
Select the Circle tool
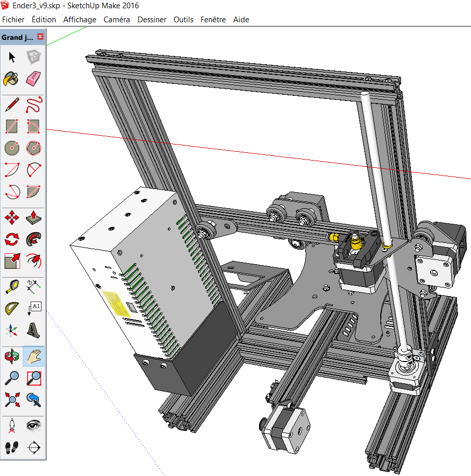(x=12, y=148)
